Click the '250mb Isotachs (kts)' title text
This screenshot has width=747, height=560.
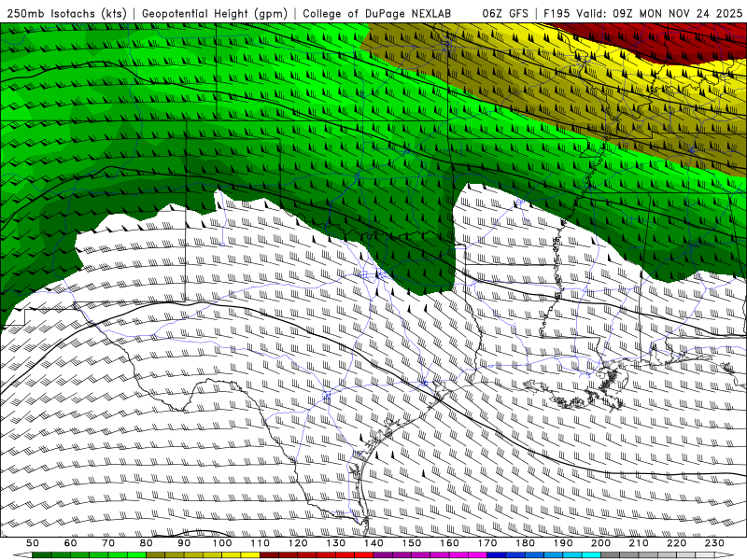coord(67,13)
